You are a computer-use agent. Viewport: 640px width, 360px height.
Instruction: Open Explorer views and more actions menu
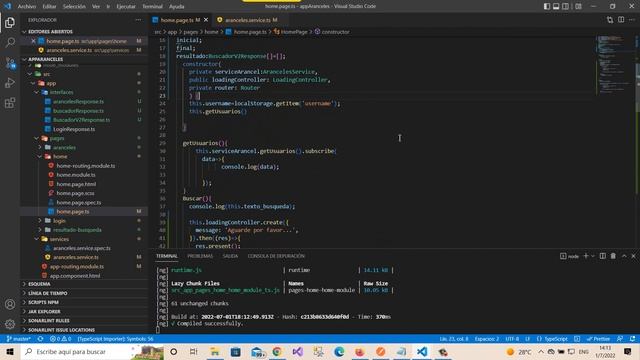tap(138, 20)
